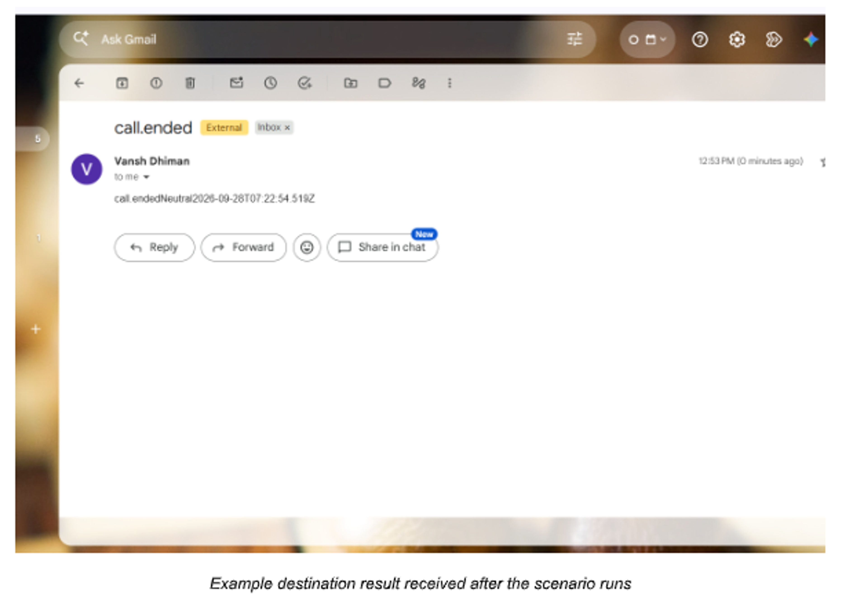Click the 12:53 PM timestamp
The image size is (868, 597).
pos(751,161)
